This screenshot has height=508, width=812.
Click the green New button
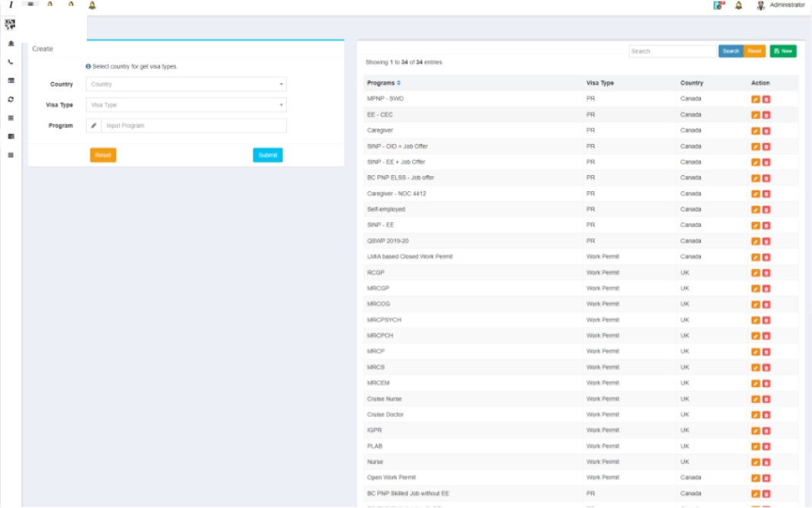pos(782,51)
